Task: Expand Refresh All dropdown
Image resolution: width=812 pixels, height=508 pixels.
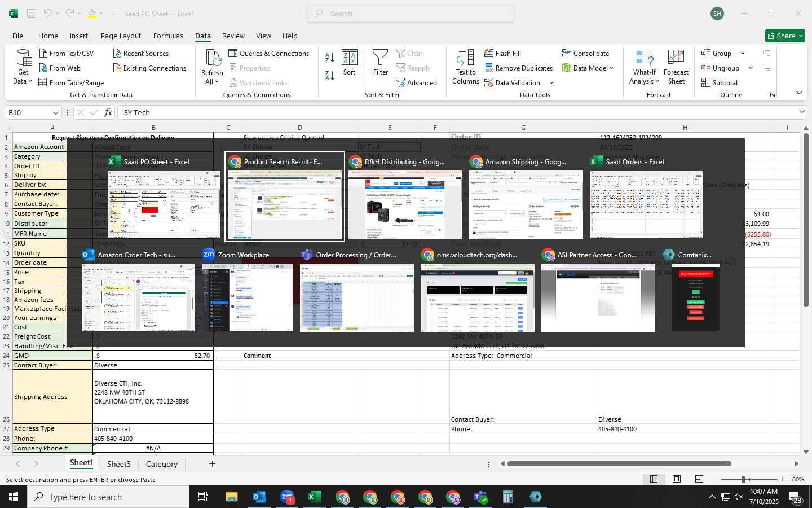Action: [x=217, y=82]
